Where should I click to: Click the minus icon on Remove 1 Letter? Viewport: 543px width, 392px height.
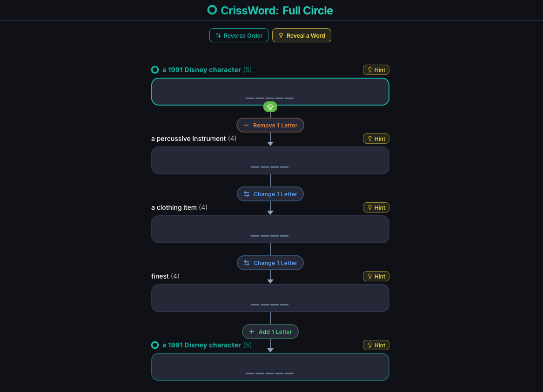tap(246, 125)
